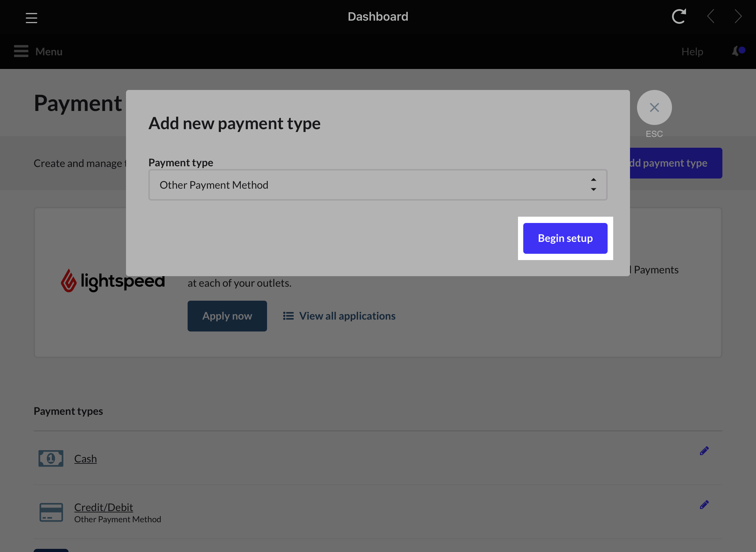The image size is (756, 552).
Task: Click the 'Add new payment type' heading
Action: coord(234,124)
